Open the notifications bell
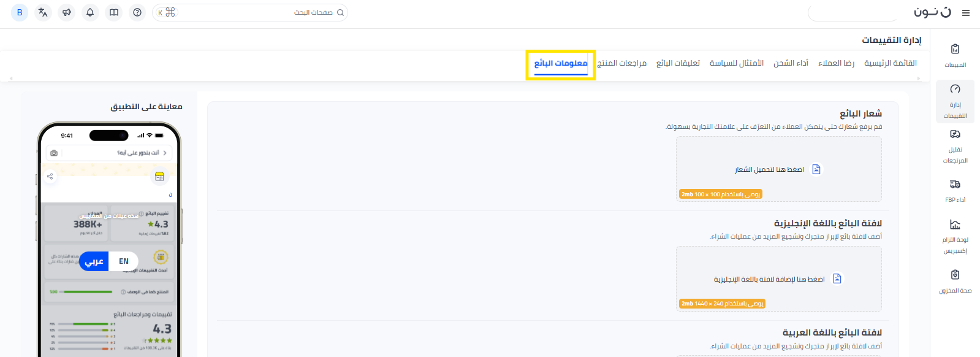Screen dimensions: 980x357 [90, 12]
